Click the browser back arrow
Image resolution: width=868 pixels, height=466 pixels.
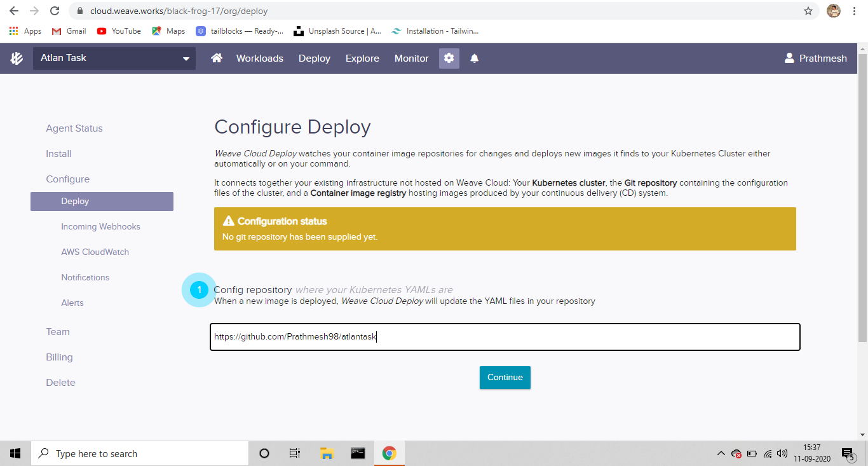point(14,11)
